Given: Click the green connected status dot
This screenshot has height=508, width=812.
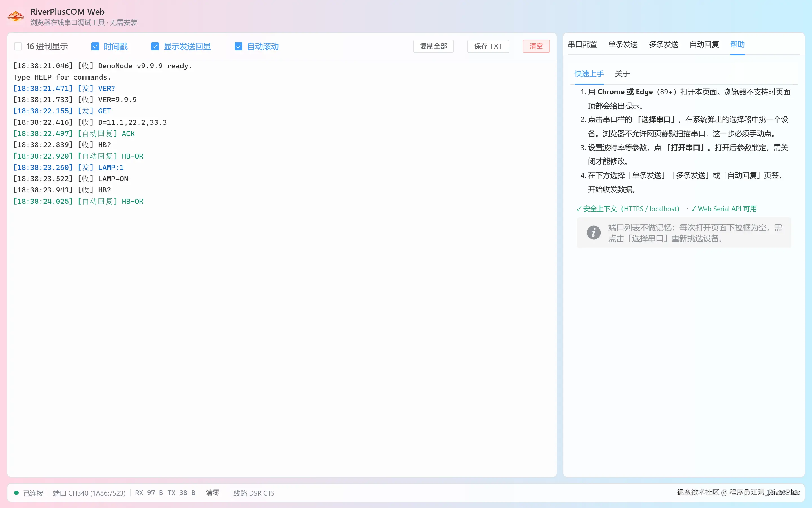Looking at the screenshot, I should point(16,493).
